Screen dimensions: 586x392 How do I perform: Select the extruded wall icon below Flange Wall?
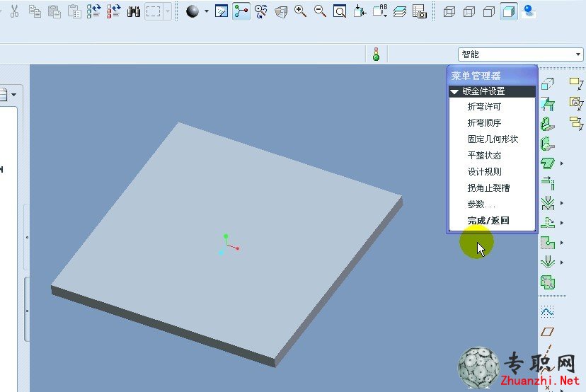548,144
